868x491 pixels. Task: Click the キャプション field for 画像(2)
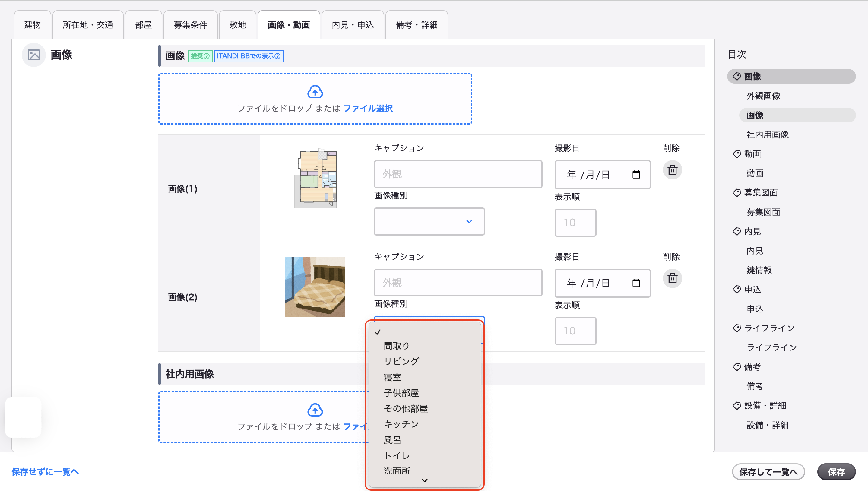[458, 283]
